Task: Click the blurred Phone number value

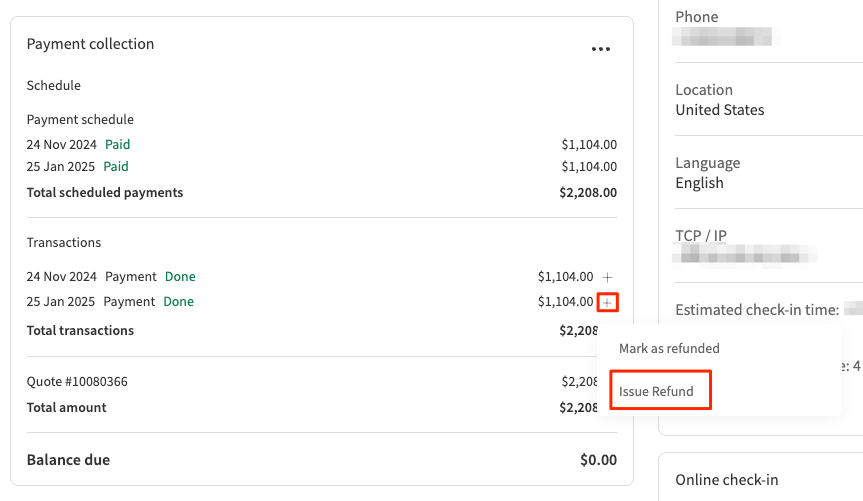Action: click(x=725, y=38)
